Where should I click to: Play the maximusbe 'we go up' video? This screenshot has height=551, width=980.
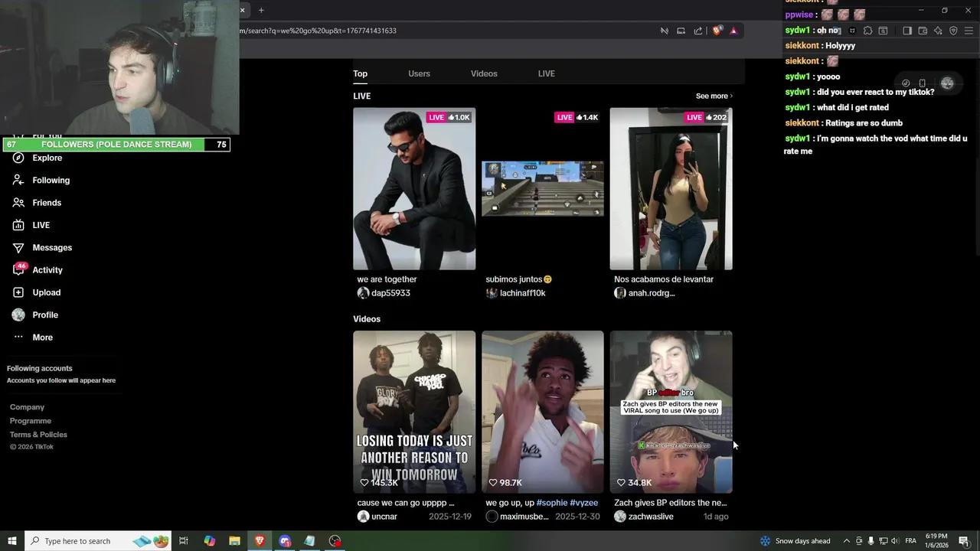click(543, 412)
